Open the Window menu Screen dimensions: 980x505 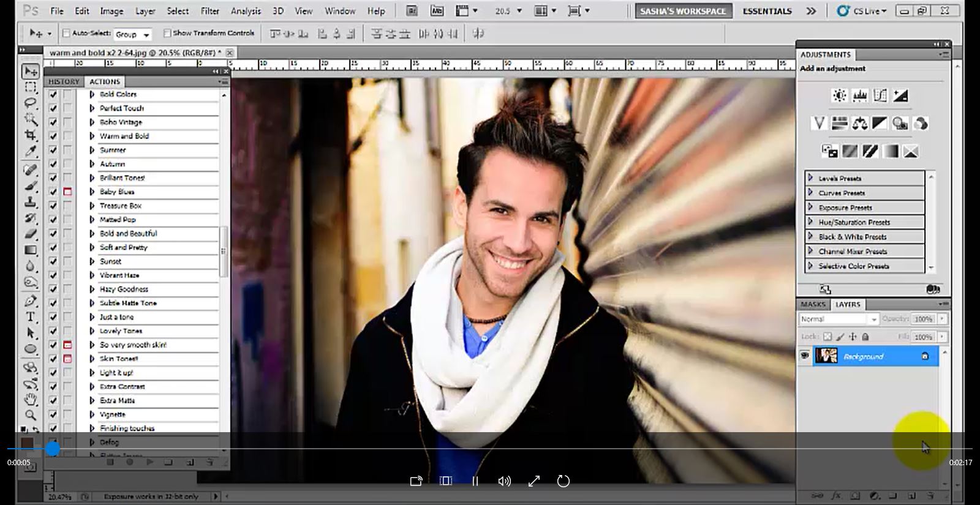click(340, 11)
